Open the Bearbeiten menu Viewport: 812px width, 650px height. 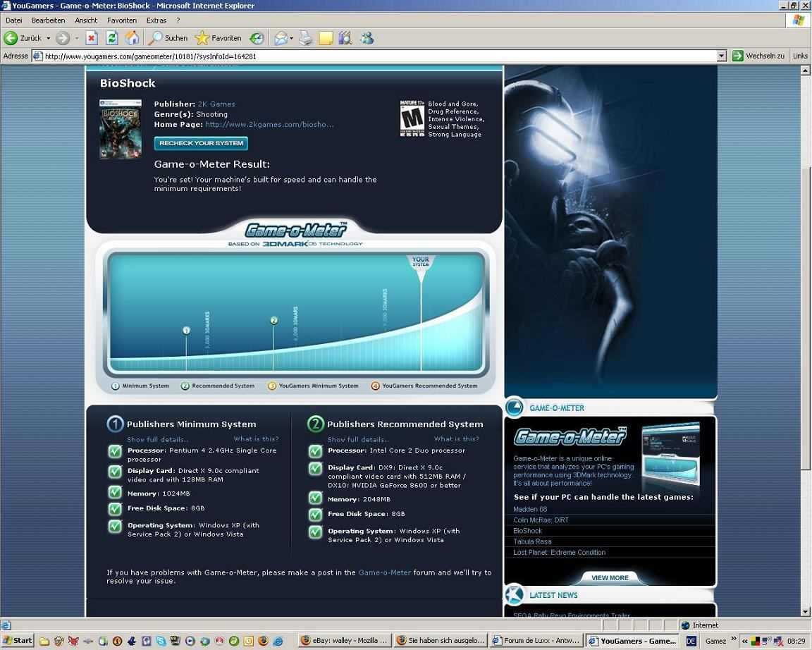(x=48, y=20)
